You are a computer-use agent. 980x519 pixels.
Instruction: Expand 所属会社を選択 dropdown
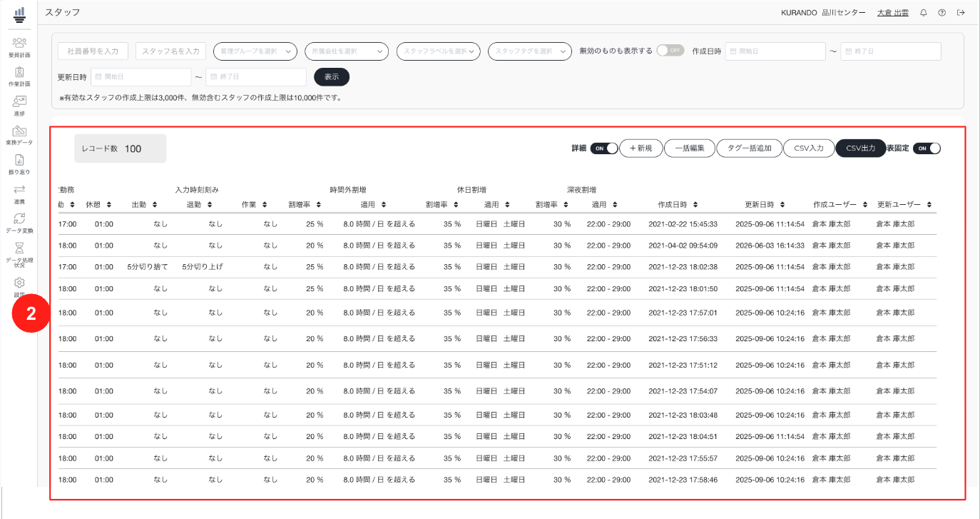(x=347, y=51)
